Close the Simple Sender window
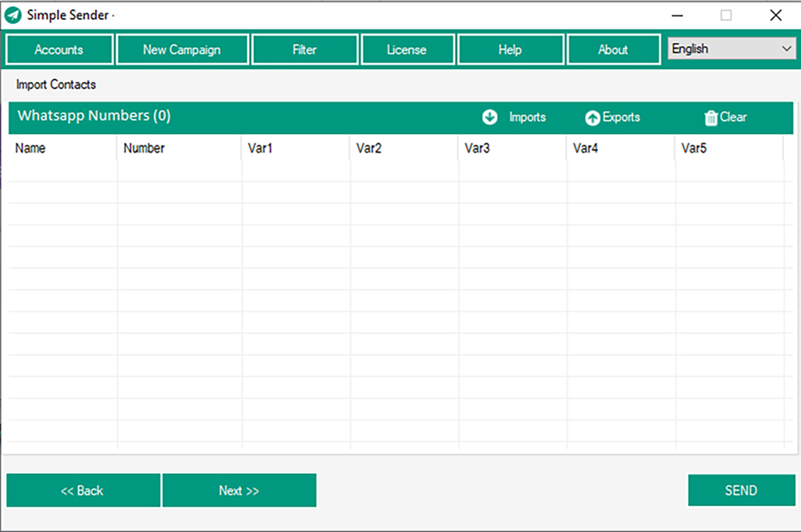This screenshot has height=532, width=801. [775, 16]
